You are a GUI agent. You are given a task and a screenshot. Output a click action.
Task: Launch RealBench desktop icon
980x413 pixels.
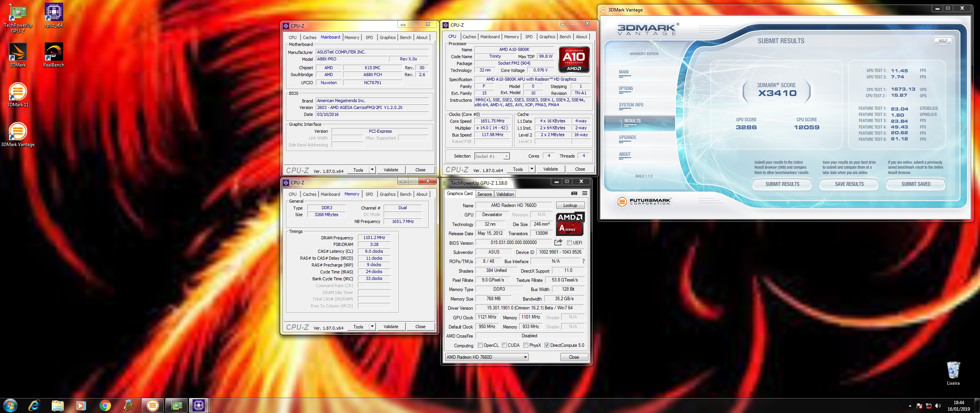coord(54,55)
